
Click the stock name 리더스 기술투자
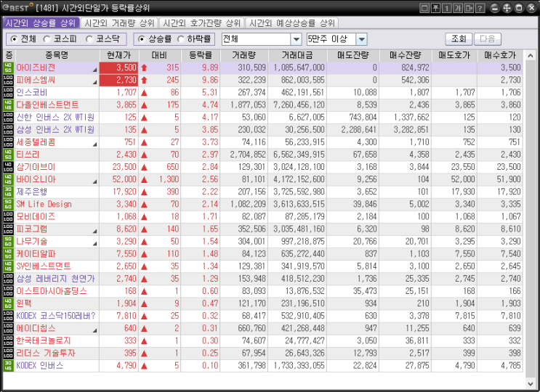pyautogui.click(x=46, y=353)
